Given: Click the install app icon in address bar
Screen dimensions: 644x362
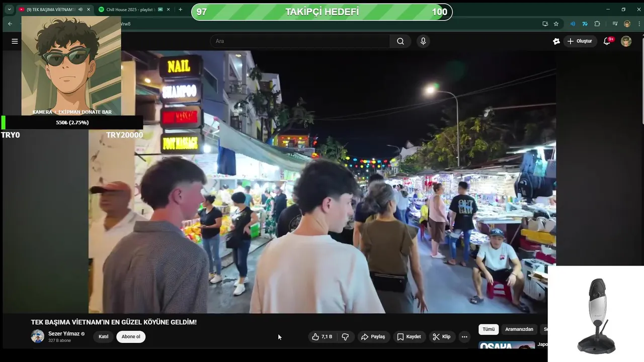Looking at the screenshot, I should coord(545,24).
